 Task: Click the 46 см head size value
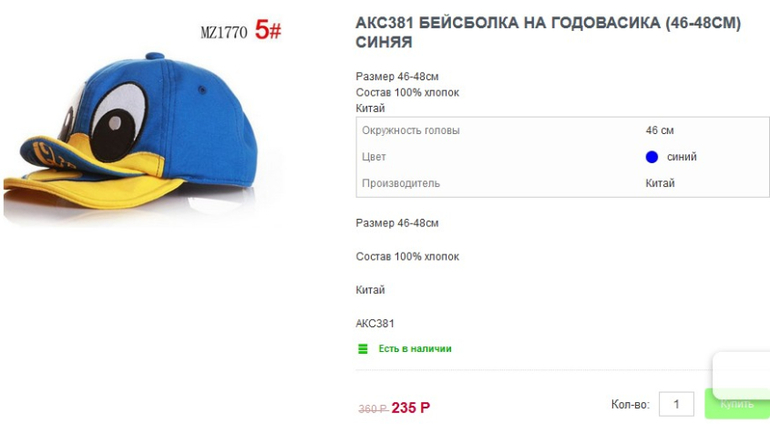coord(660,131)
